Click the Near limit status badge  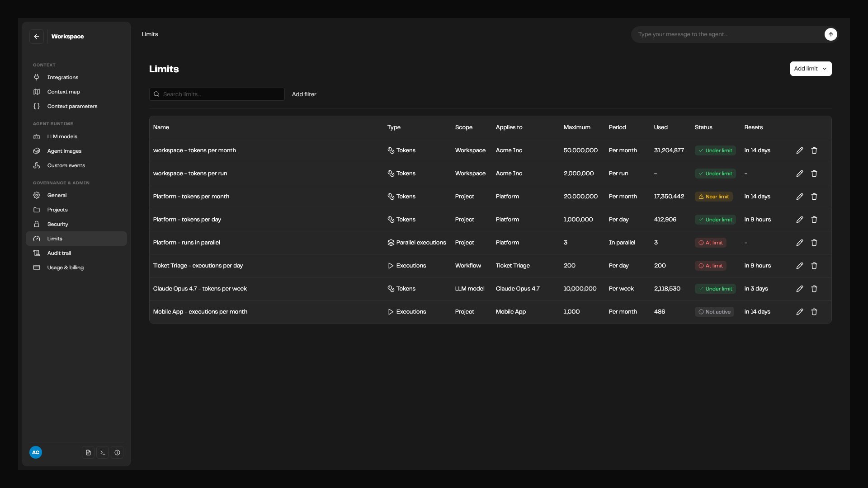713,197
